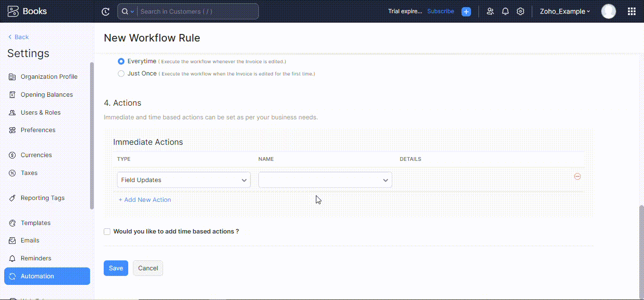The height and width of the screenshot is (300, 644).
Task: Open the notifications bell icon
Action: (505, 11)
